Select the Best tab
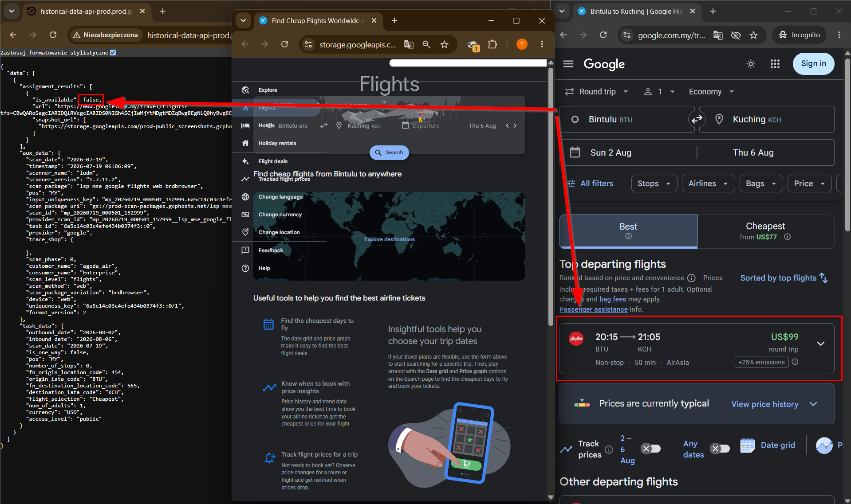The width and height of the screenshot is (851, 504). tap(628, 231)
